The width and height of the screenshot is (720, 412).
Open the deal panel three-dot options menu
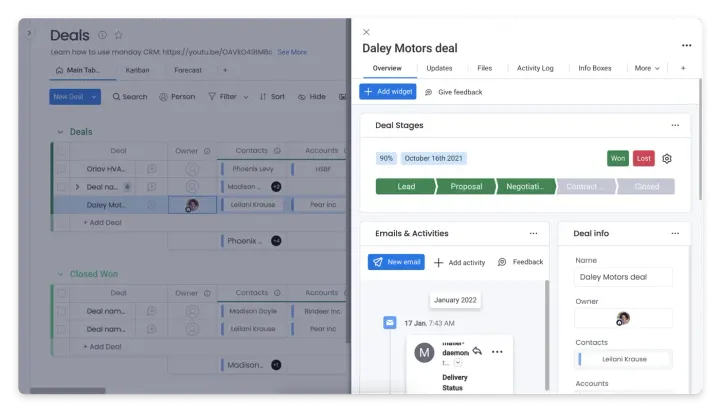(x=686, y=45)
